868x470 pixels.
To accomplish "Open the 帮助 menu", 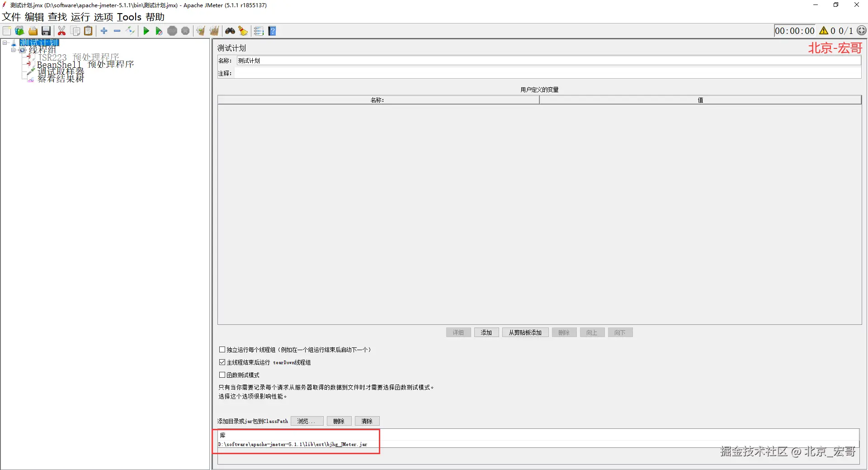I will coord(155,17).
